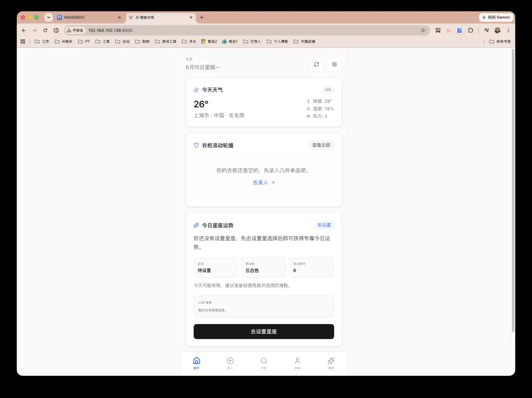This screenshot has height=398, width=532.
Task: Open the 手办 bookmark folder
Action: pyautogui.click(x=189, y=41)
